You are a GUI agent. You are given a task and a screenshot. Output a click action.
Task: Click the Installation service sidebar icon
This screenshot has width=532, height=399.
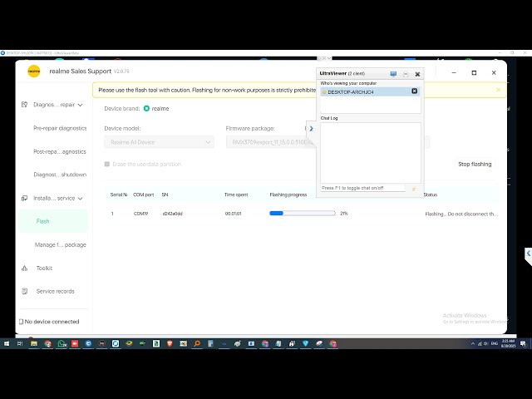pyautogui.click(x=24, y=198)
